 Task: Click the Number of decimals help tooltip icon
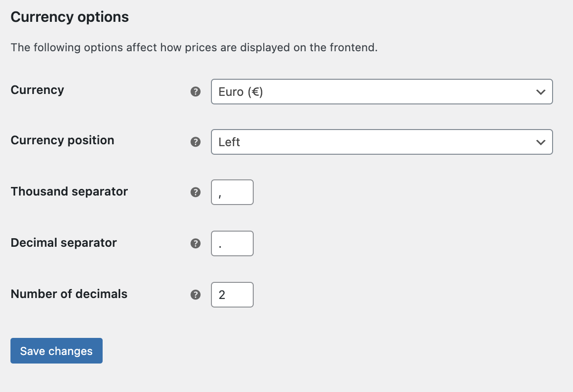(x=195, y=295)
